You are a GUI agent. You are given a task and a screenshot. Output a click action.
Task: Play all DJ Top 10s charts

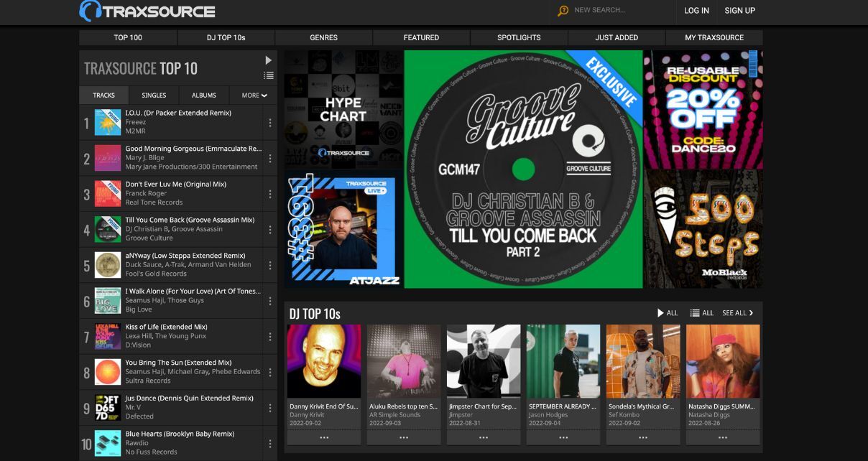(667, 313)
